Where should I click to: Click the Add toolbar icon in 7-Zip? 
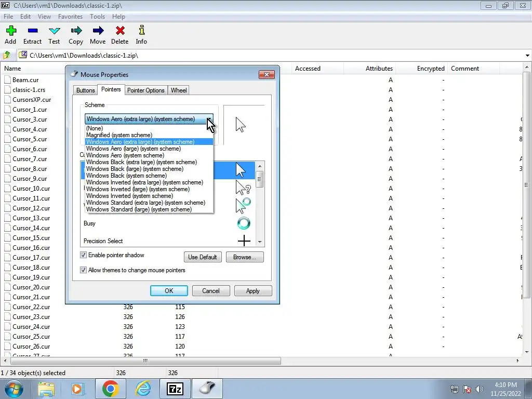pos(10,31)
